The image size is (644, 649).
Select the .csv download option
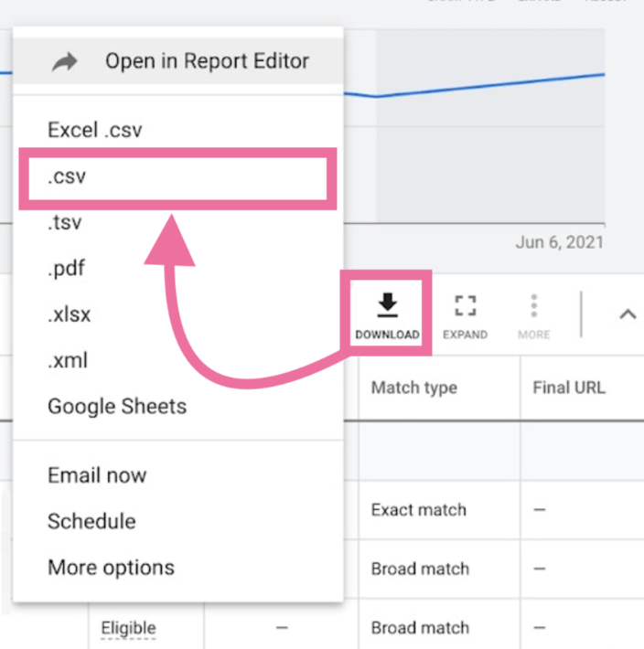(x=178, y=176)
